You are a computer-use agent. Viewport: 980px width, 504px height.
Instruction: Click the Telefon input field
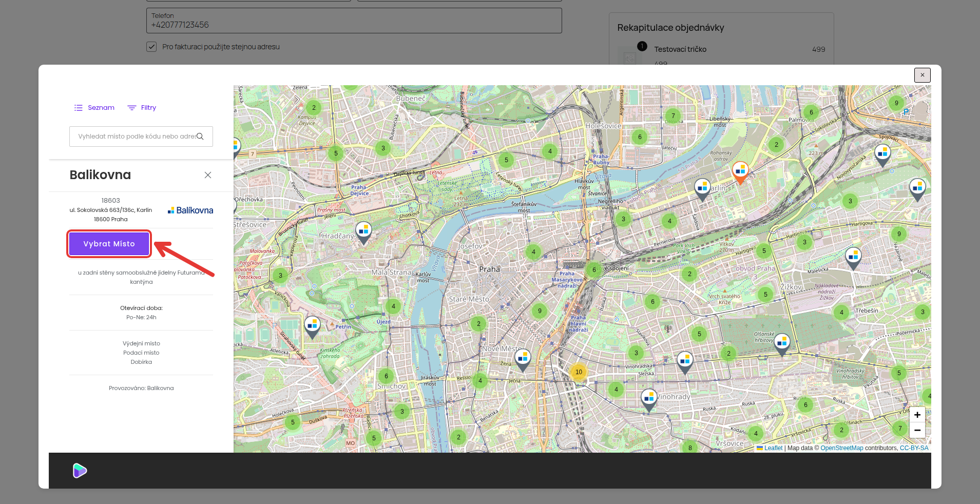tap(354, 21)
